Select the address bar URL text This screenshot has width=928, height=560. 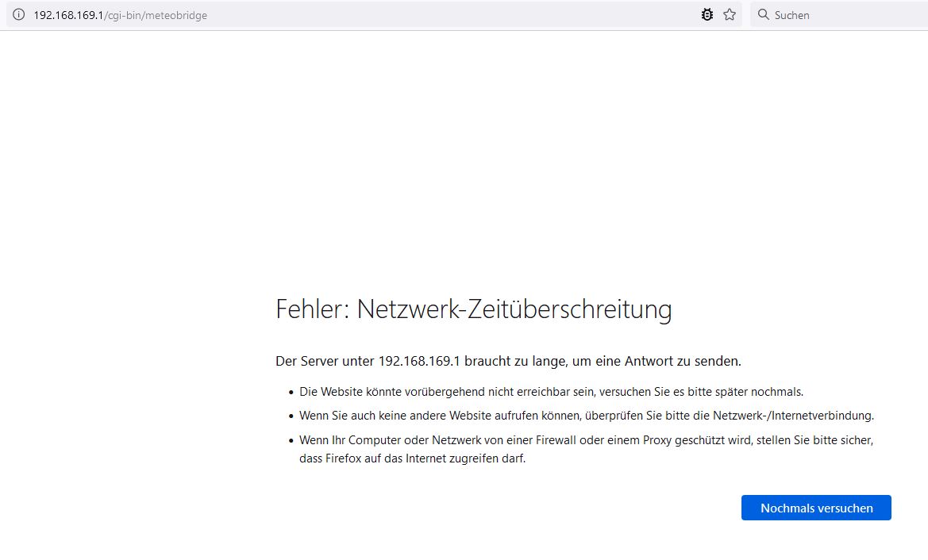[x=120, y=15]
